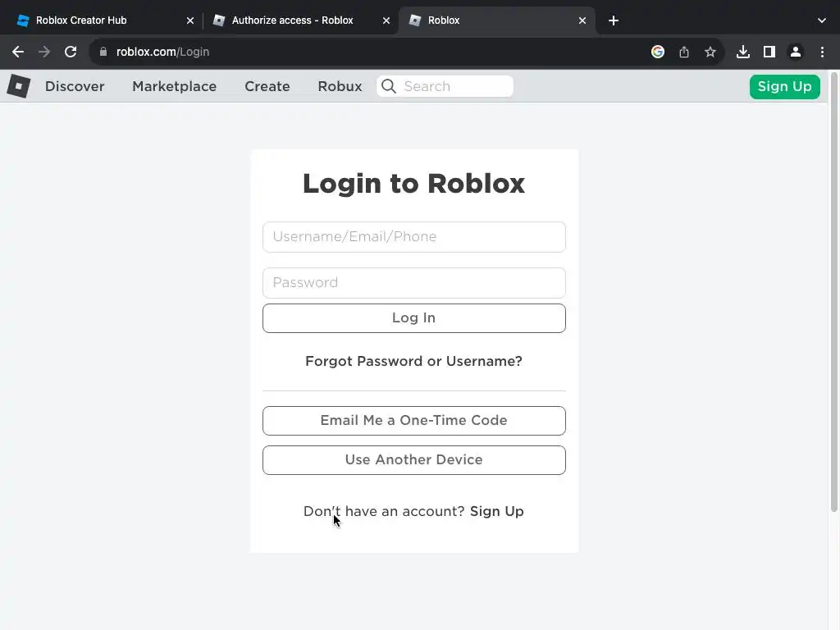This screenshot has height=630, width=840.
Task: Click the browser forward arrow
Action: (44, 52)
